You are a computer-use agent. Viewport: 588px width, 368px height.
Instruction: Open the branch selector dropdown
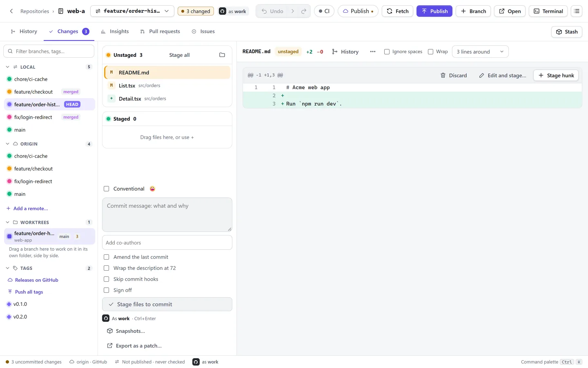tap(132, 11)
